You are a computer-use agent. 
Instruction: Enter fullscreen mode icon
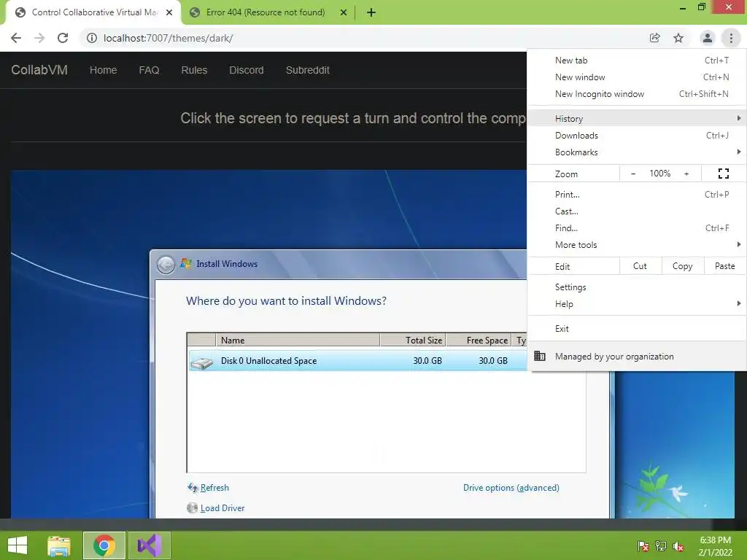pyautogui.click(x=723, y=174)
